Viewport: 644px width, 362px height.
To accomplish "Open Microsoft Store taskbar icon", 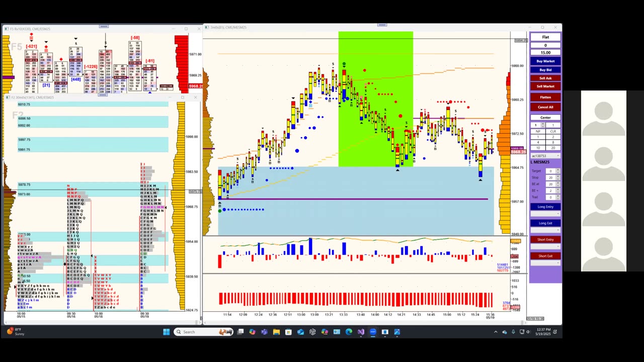I will [288, 332].
